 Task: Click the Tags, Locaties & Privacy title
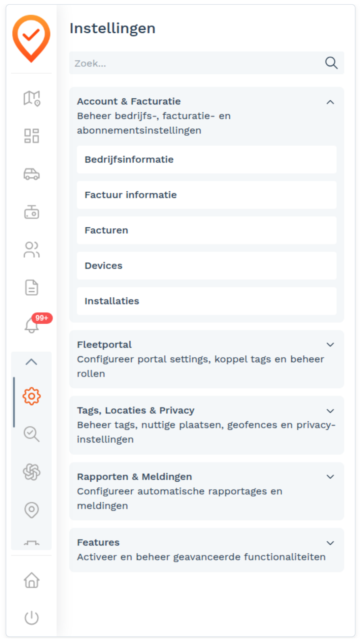[x=136, y=411]
